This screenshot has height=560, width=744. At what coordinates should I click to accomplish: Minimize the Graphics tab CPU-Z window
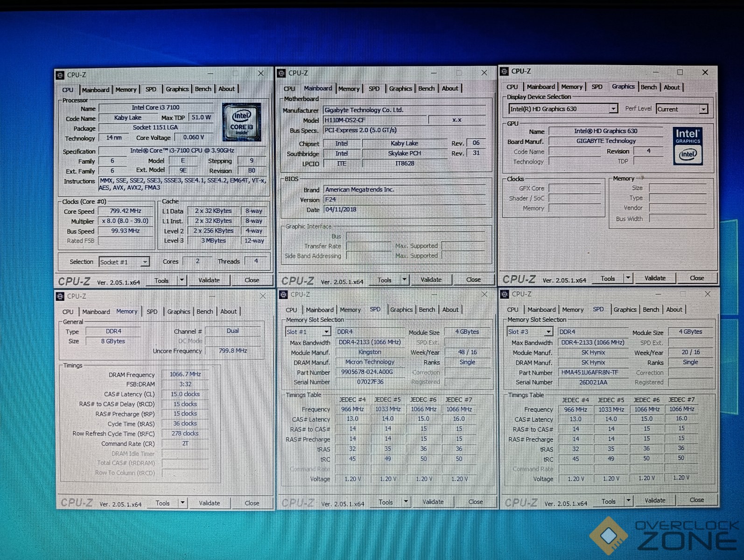655,72
